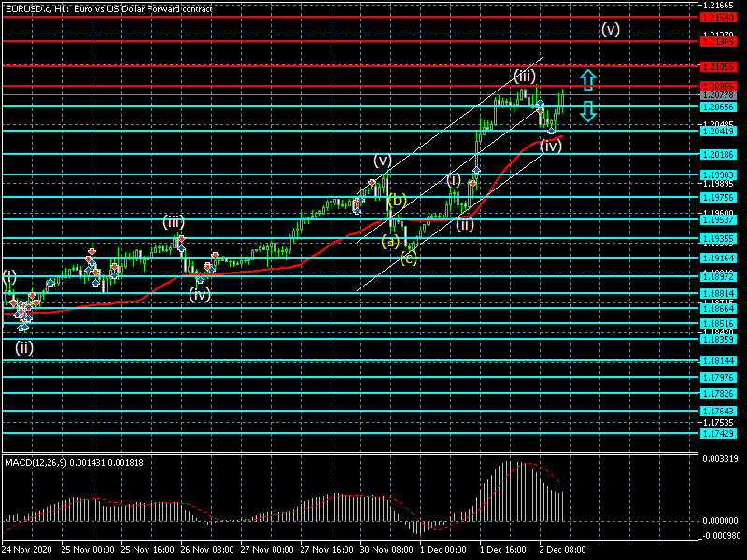
Task: Click the cyan up arrow marker
Action: pos(587,78)
